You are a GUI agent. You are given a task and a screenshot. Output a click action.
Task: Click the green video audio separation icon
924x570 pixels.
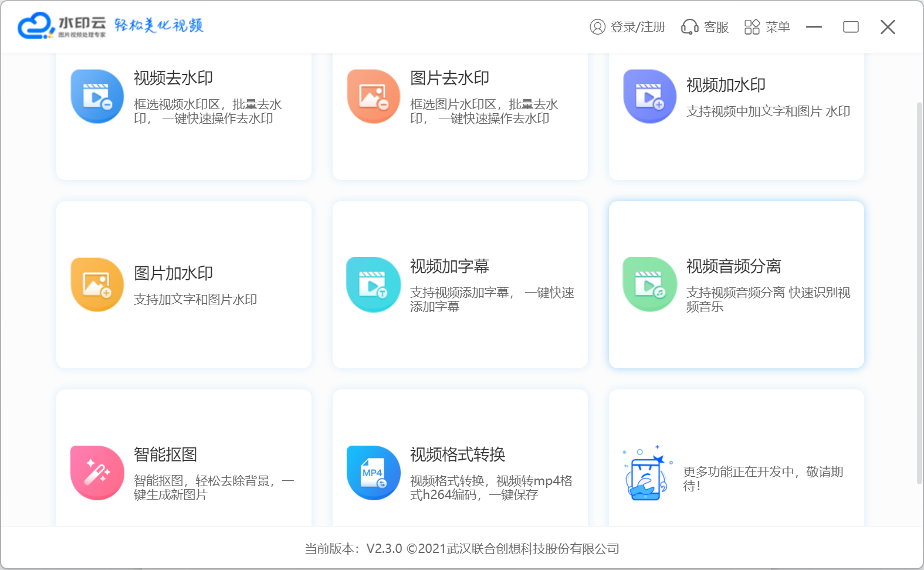(x=649, y=284)
